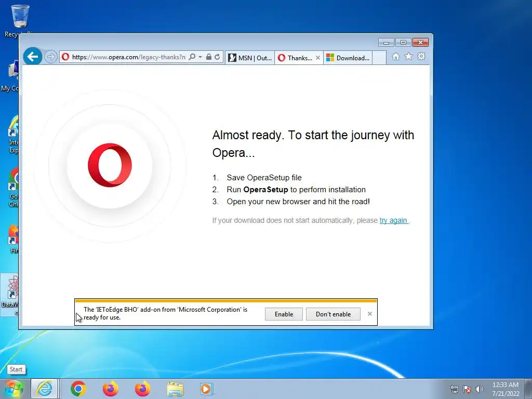Screen dimensions: 532x399
Task: Click the IE forward arrow button
Action: click(x=50, y=57)
